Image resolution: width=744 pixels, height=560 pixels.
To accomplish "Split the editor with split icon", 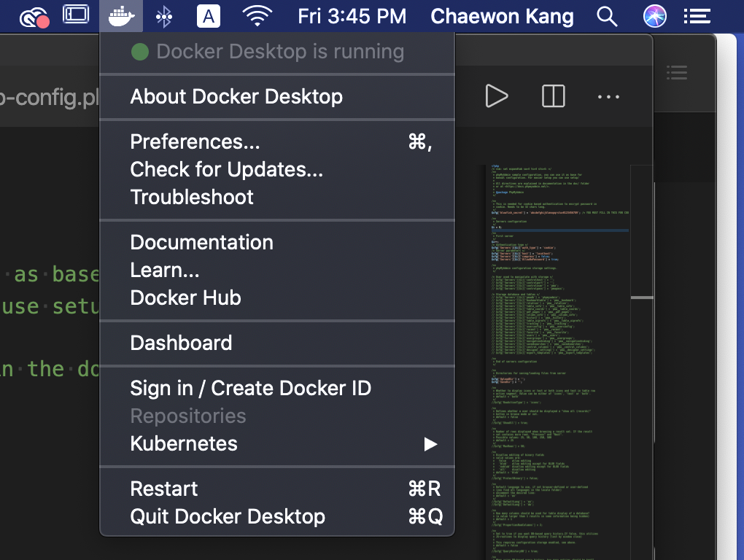I will click(553, 96).
